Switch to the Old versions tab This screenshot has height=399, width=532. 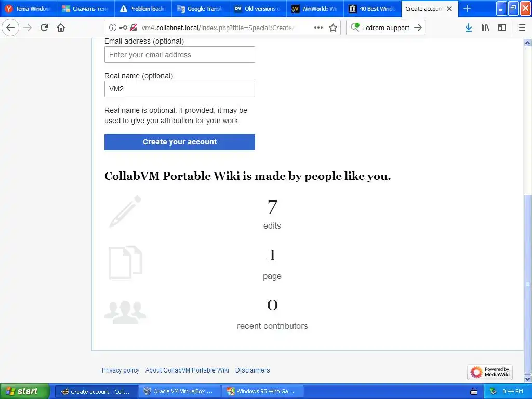[x=257, y=9]
